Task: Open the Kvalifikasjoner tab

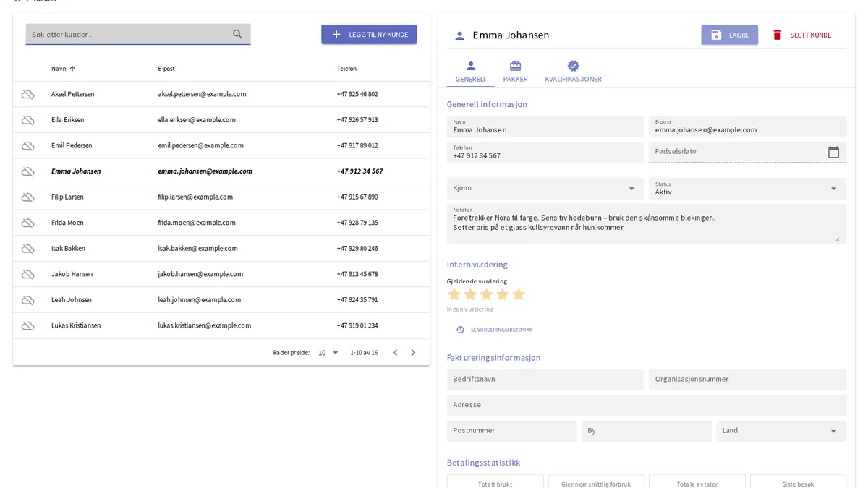Action: click(573, 72)
